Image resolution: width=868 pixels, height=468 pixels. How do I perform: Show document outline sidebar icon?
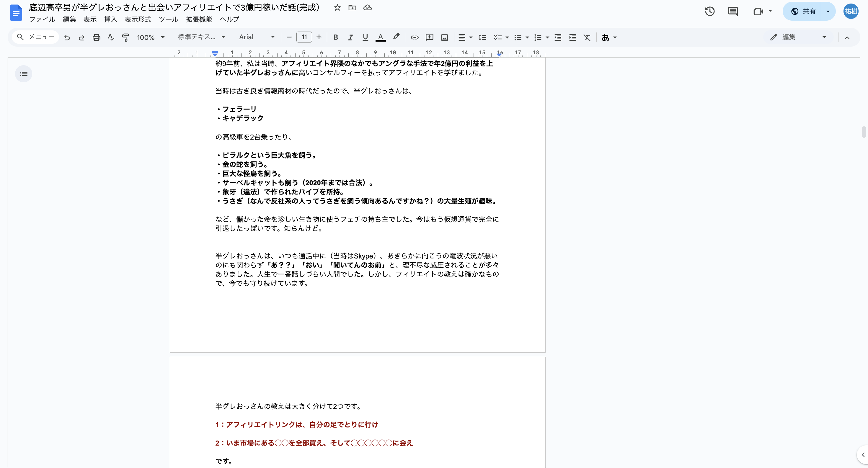[x=24, y=74]
